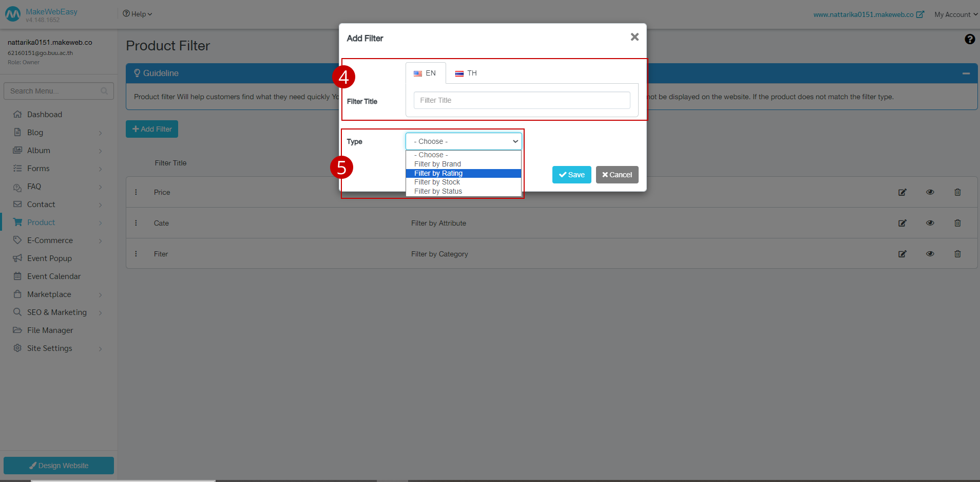Save the new filter
This screenshot has width=980, height=482.
[571, 174]
